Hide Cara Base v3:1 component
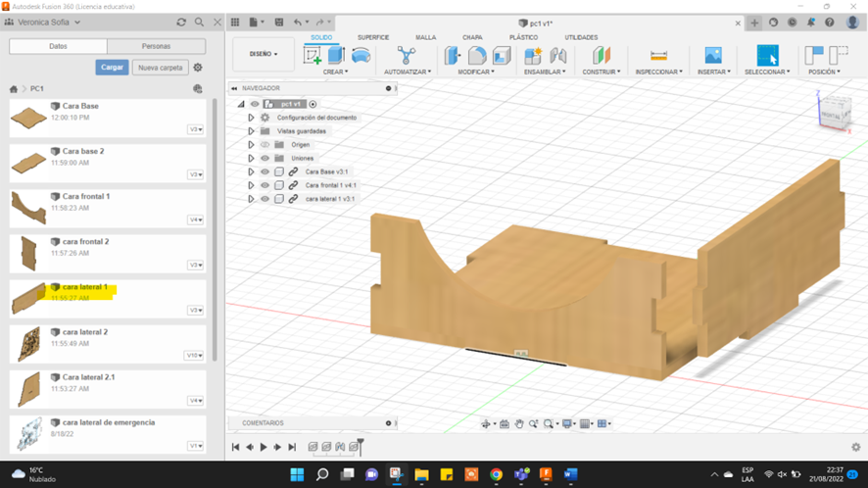 (x=265, y=171)
